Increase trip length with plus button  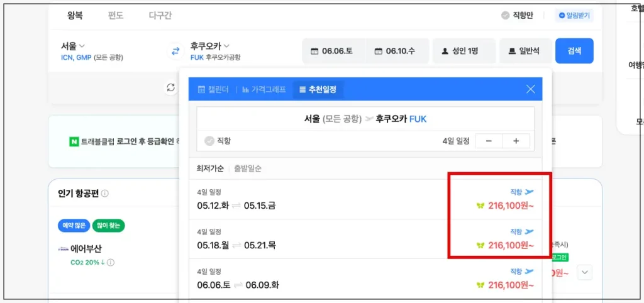tap(516, 141)
